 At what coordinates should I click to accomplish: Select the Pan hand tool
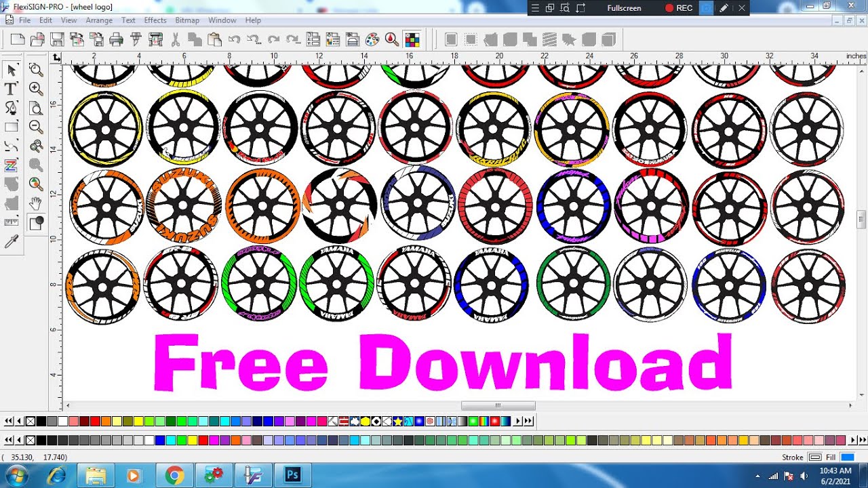pyautogui.click(x=36, y=203)
